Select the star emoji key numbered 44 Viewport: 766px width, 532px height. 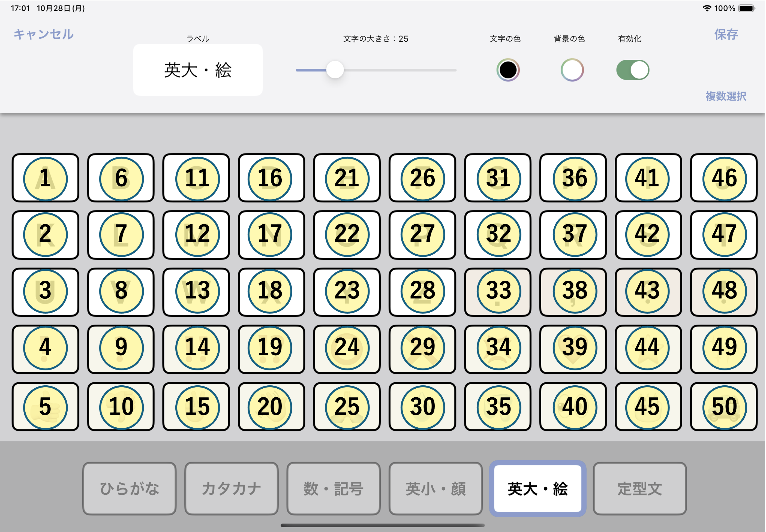tap(648, 348)
